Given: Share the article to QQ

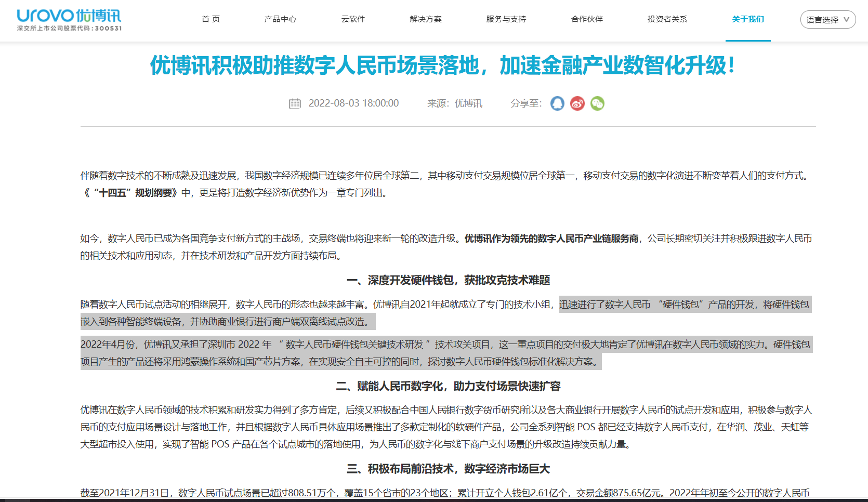Looking at the screenshot, I should coord(557,103).
